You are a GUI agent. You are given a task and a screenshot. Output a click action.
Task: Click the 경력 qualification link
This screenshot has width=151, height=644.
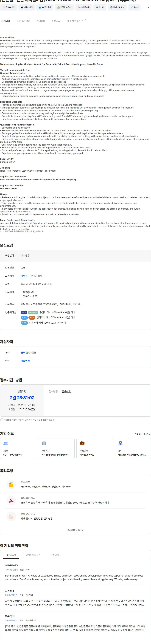(23, 352)
